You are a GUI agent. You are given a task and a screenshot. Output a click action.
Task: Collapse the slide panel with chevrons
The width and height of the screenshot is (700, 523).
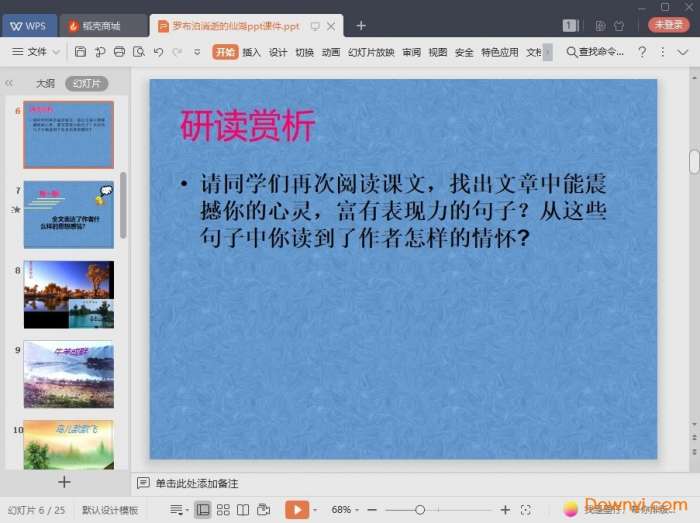coord(9,84)
